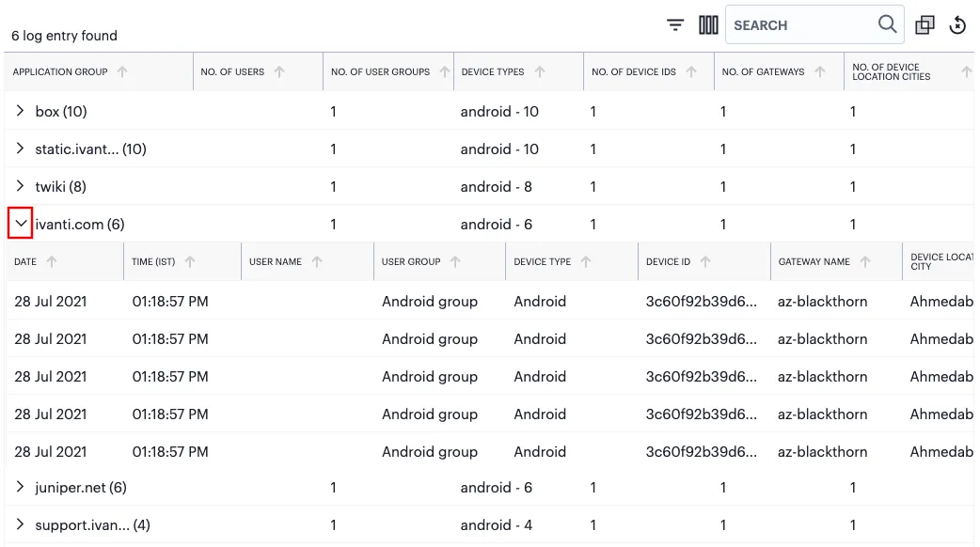
Task: Sort by No. of Users arrow
Action: [279, 71]
